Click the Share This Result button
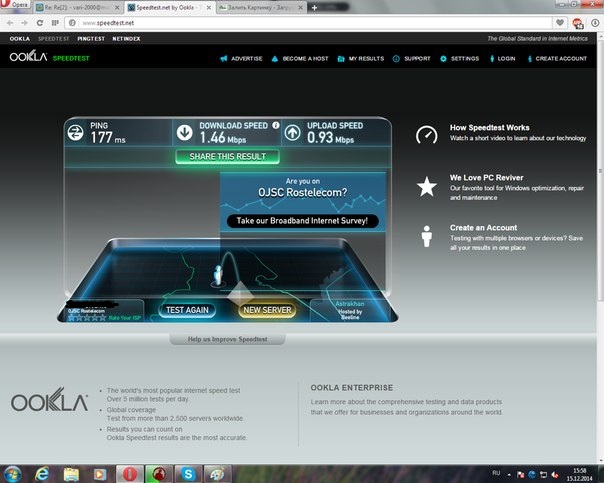This screenshot has width=604, height=483. [x=228, y=156]
